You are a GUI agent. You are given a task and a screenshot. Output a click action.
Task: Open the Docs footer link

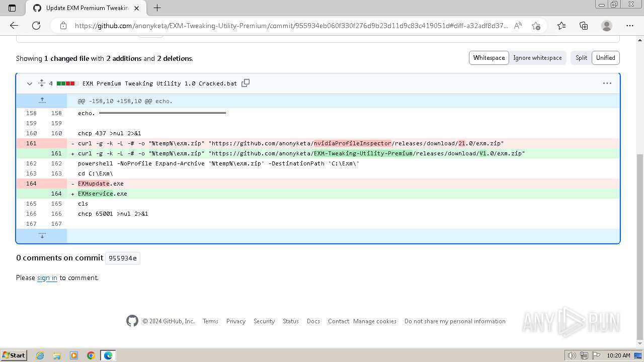[x=313, y=321]
